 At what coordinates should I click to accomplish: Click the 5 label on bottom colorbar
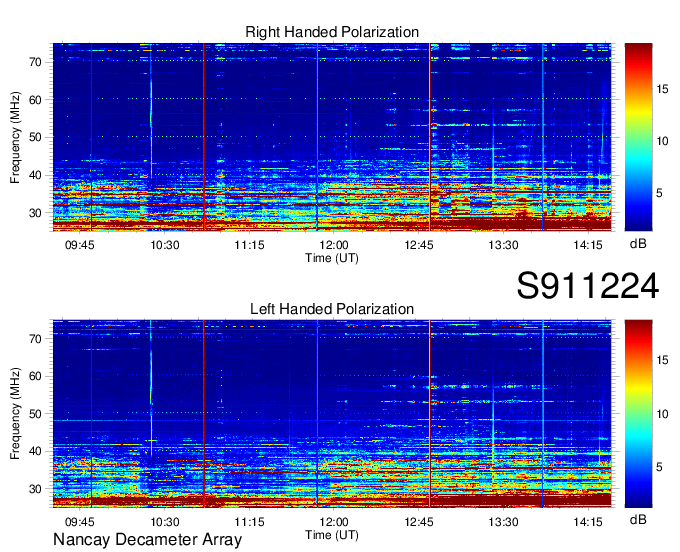pos(660,467)
